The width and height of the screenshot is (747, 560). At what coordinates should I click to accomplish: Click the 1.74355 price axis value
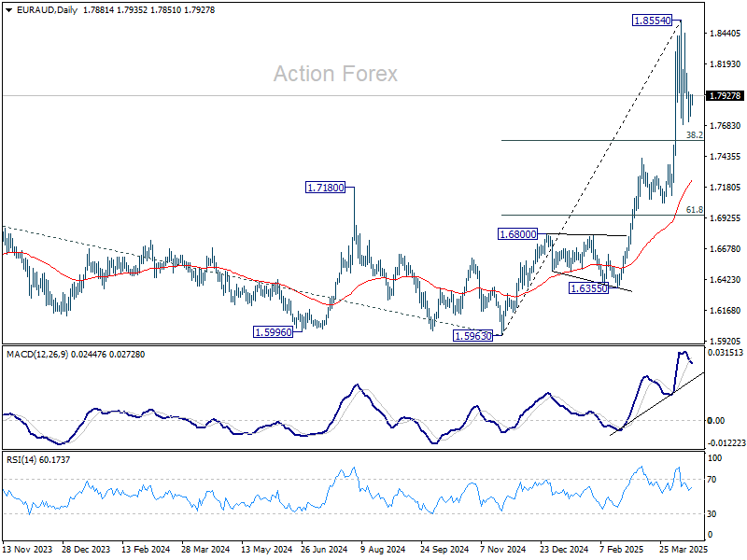[726, 157]
